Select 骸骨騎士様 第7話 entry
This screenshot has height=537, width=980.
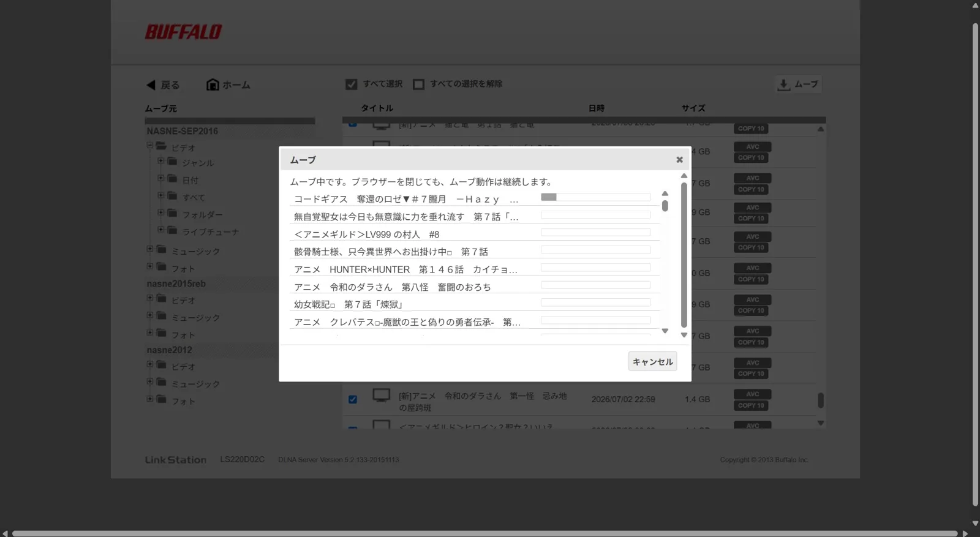point(391,252)
